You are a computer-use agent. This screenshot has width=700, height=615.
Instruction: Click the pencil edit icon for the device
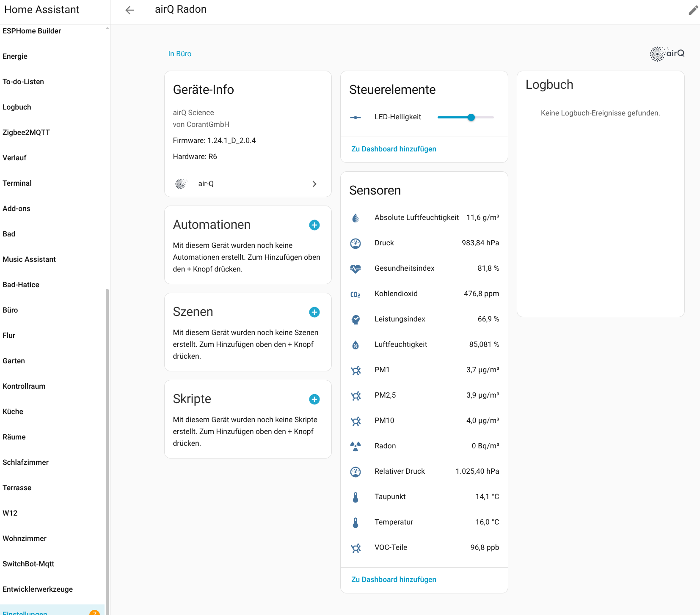(x=693, y=10)
